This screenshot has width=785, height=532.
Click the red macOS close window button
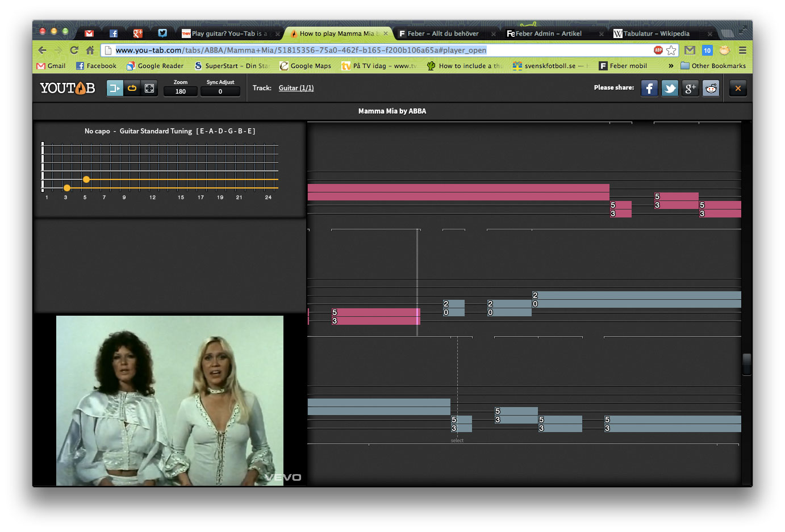point(43,31)
